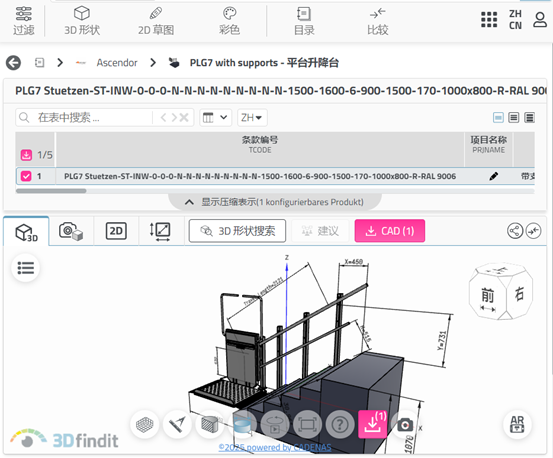The image size is (553, 458).
Task: Select the 3D 形状 search mode
Action: [82, 21]
